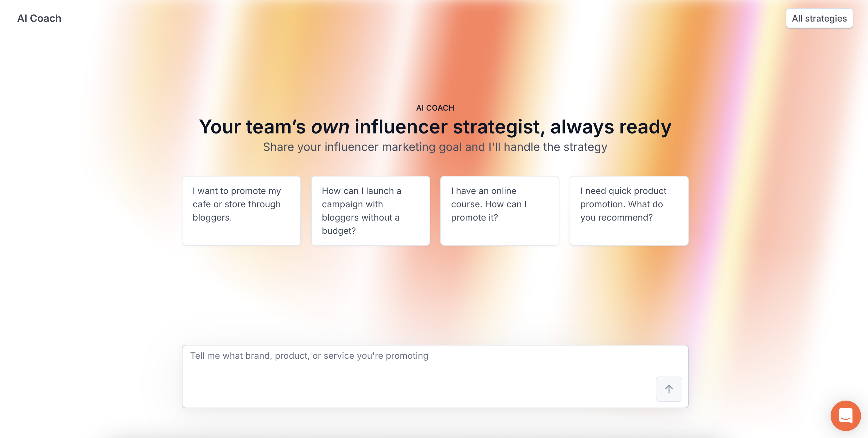868x438 pixels.
Task: Click the word "budget?" in the campaign card
Action: (338, 231)
